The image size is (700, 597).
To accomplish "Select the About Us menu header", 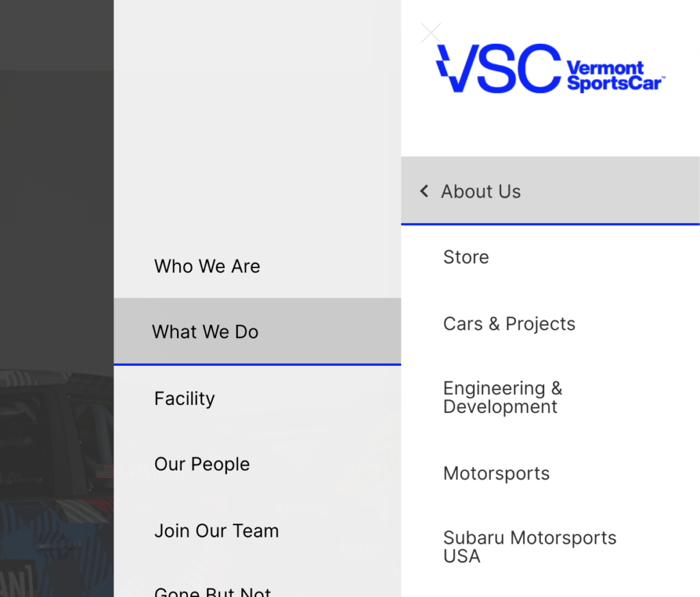I will (550, 191).
